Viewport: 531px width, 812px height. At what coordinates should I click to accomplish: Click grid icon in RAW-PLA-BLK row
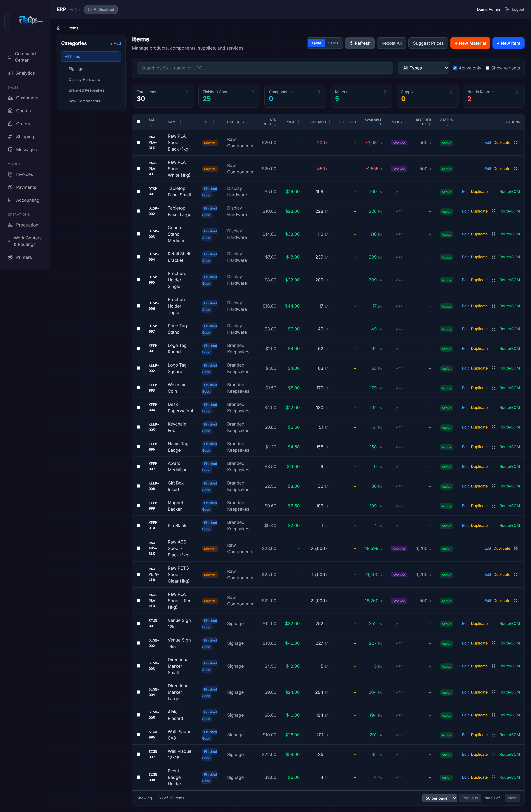(x=516, y=143)
